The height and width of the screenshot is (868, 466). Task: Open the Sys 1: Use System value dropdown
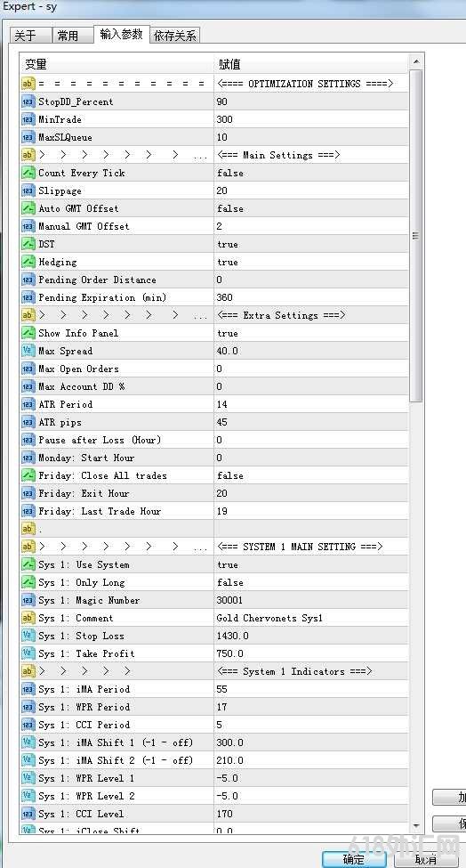point(311,564)
